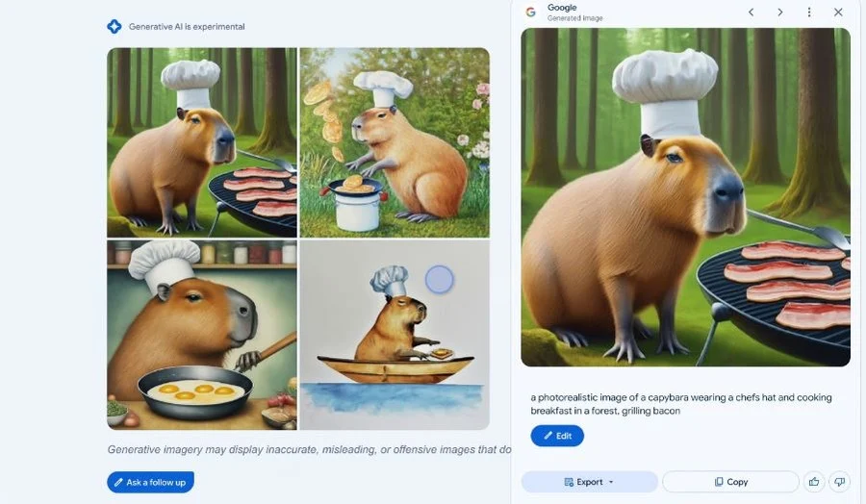Click the image prompt description text
Screen dimensions: 866x504
pyautogui.click(x=681, y=404)
